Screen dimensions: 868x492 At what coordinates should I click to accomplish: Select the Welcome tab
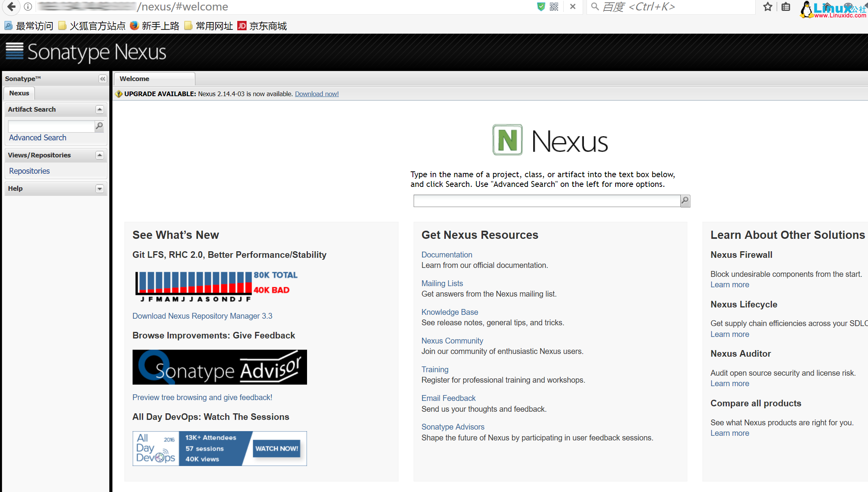pyautogui.click(x=135, y=79)
